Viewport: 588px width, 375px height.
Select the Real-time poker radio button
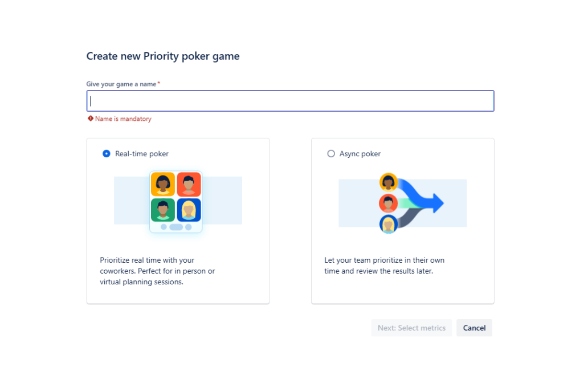[x=106, y=153]
